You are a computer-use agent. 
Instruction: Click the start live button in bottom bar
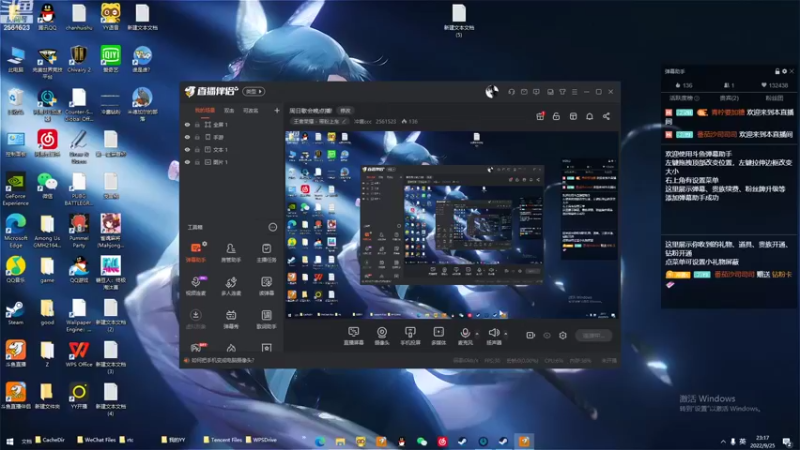(x=593, y=335)
